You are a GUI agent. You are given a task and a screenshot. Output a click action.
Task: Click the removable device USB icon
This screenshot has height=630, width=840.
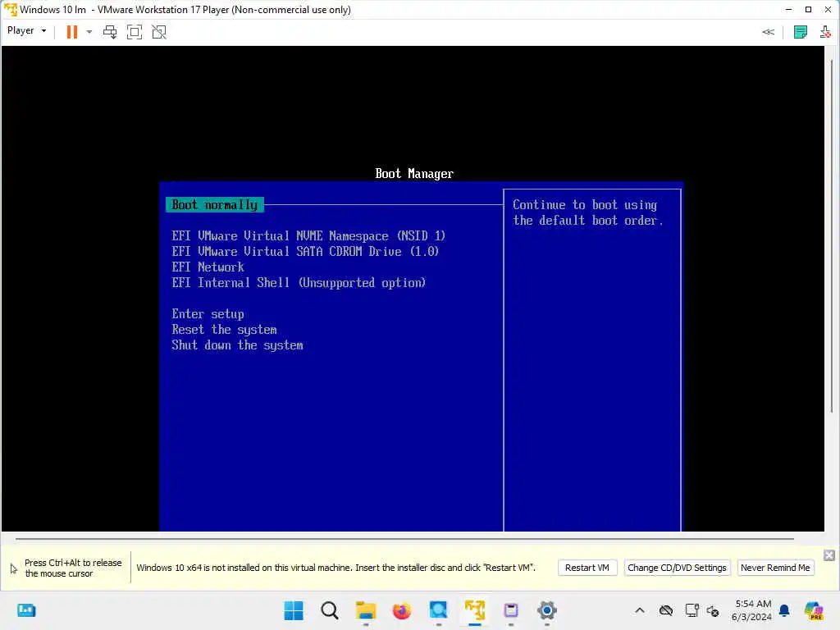[x=825, y=32]
